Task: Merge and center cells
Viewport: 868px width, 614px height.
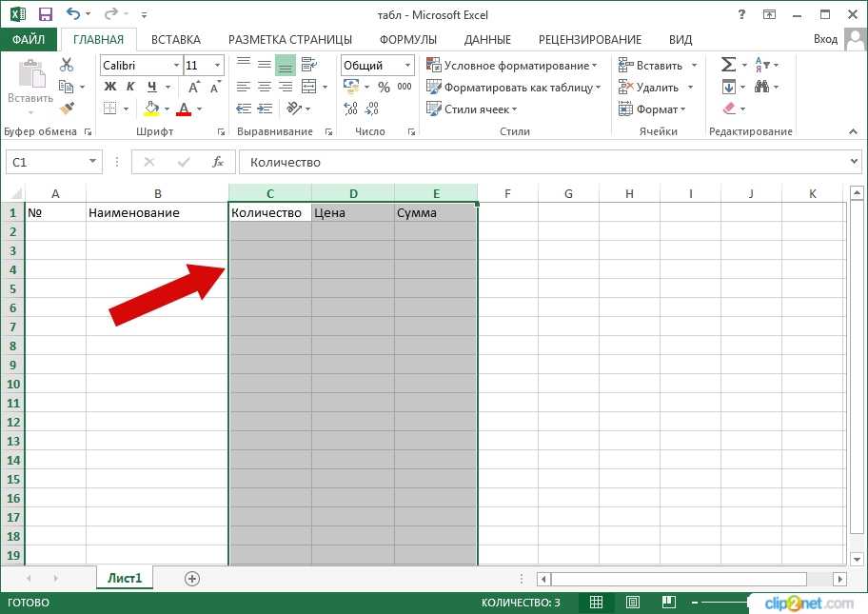Action: point(309,87)
